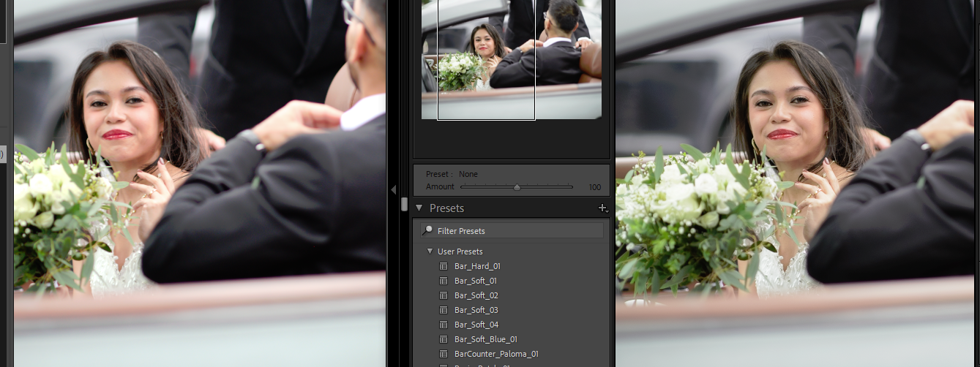Viewport: 980px width, 367px height.
Task: Apply the Bar_Soft_03 preset
Action: [476, 310]
